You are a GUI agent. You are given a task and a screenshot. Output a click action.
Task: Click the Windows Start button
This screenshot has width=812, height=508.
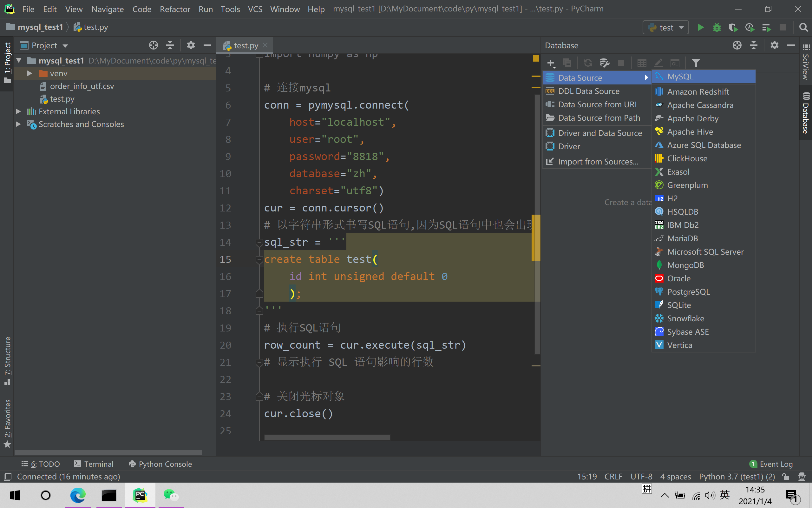16,495
